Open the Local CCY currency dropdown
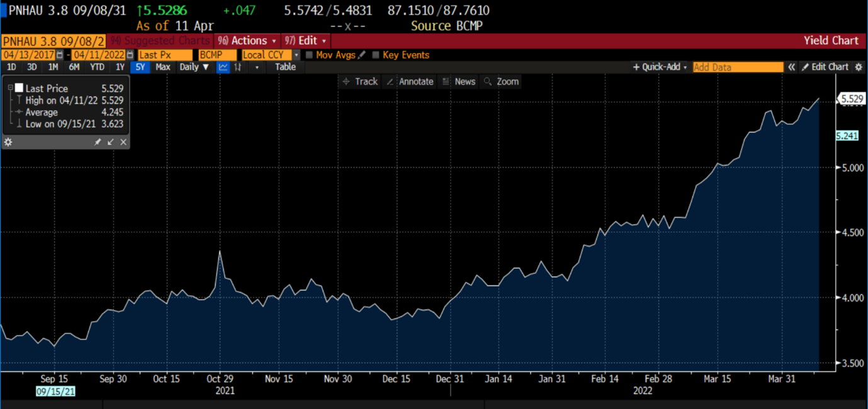The width and height of the screenshot is (868, 409). [296, 55]
